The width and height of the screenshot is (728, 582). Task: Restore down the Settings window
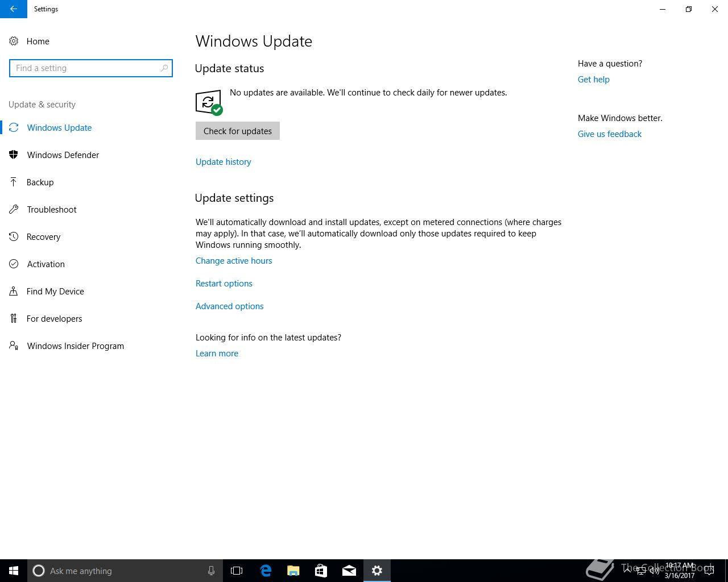[689, 9]
